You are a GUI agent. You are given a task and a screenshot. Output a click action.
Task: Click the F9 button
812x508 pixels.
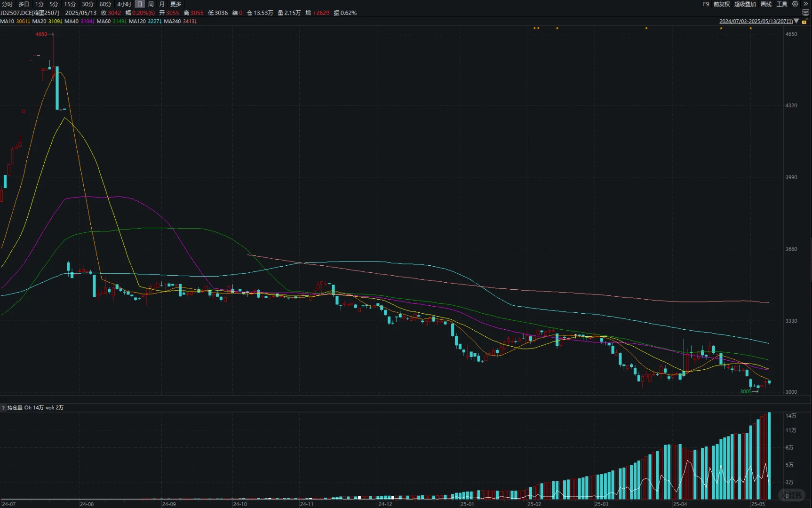tap(706, 4)
